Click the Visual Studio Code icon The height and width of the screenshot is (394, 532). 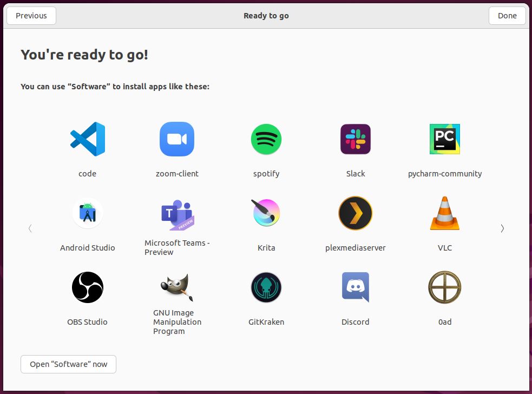coord(88,139)
